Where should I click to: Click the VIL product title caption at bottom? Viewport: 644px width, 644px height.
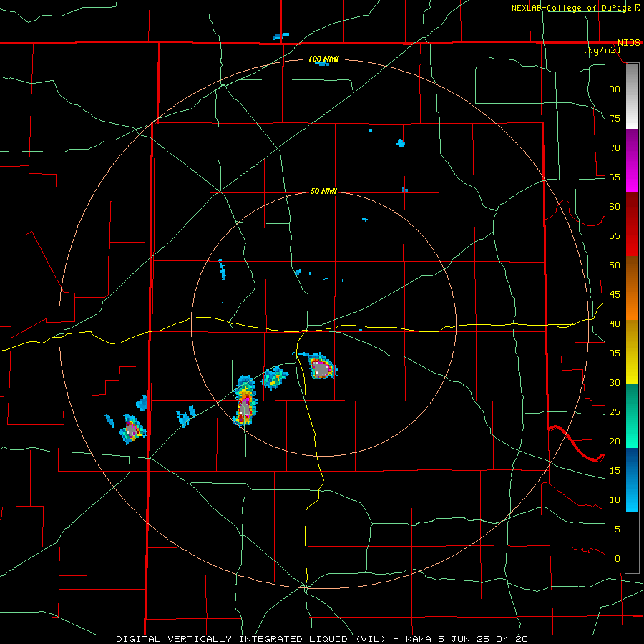click(x=322, y=639)
